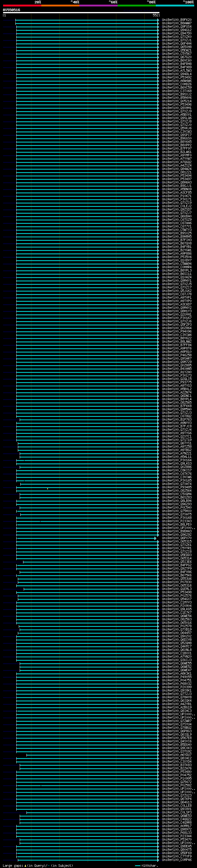The width and height of the screenshot is (197, 868).
Task: Open hit UniRef100_P53492
Action: (176, 78)
